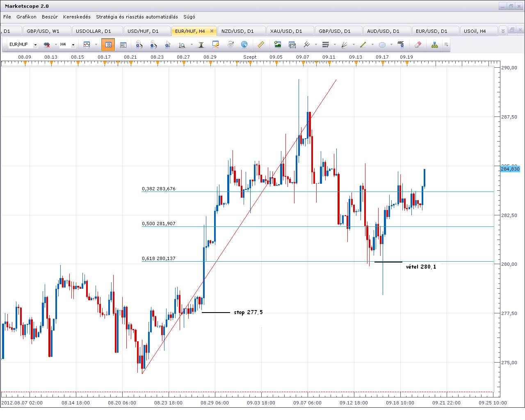Switch to the USOil, H4 tab
525x420 pixels.
click(x=479, y=31)
